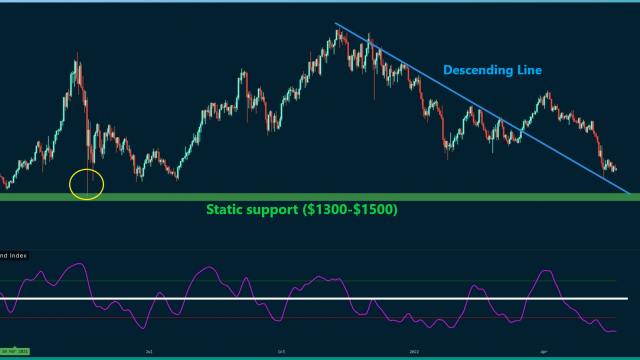This screenshot has width=640, height=360.
Task: Select the green date label on time axis
Action: click(15, 351)
